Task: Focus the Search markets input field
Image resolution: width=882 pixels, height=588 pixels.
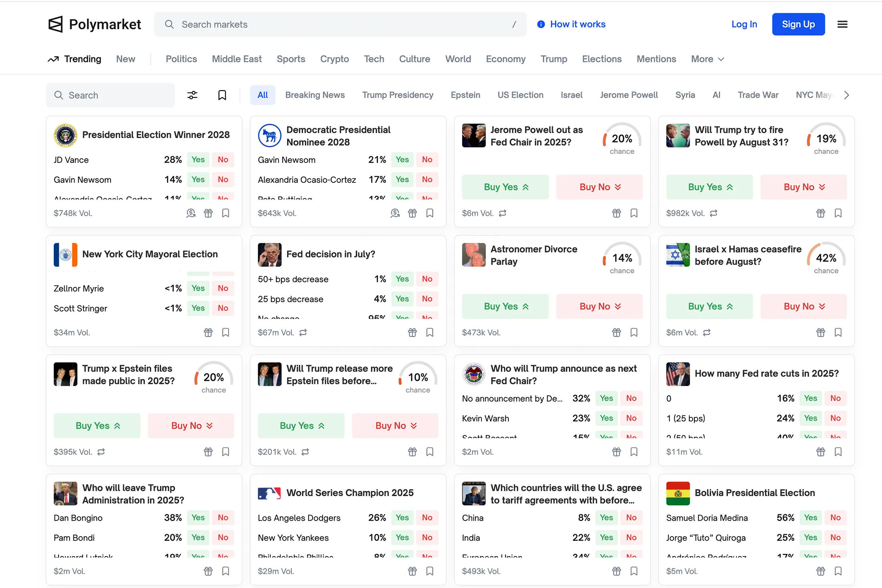Action: click(x=341, y=24)
